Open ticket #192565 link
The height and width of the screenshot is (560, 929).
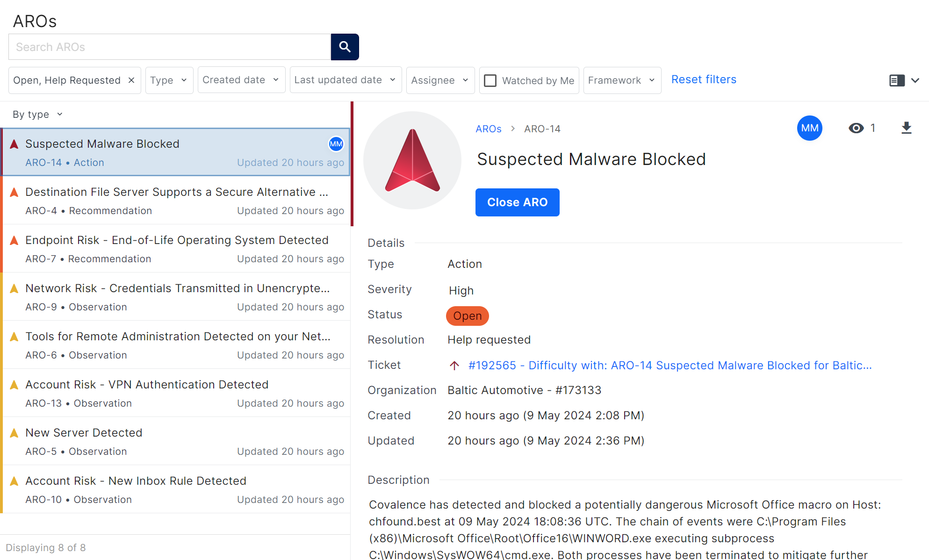[x=670, y=366]
